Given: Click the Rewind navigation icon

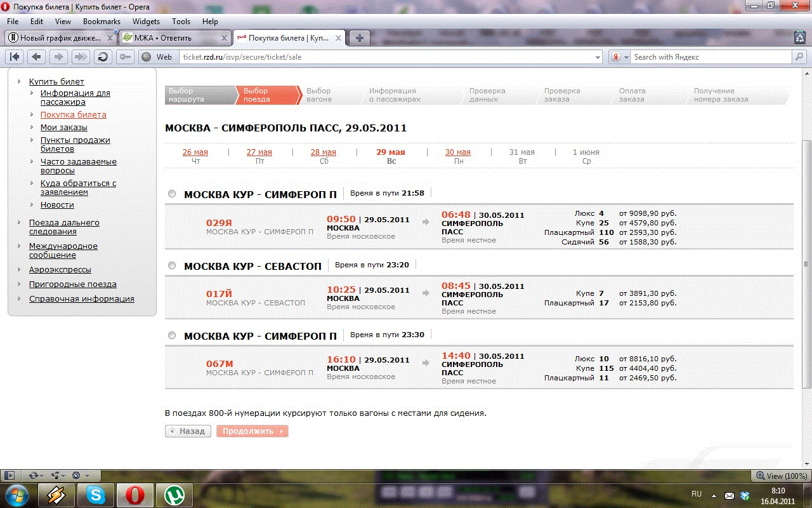Looking at the screenshot, I should (x=15, y=57).
